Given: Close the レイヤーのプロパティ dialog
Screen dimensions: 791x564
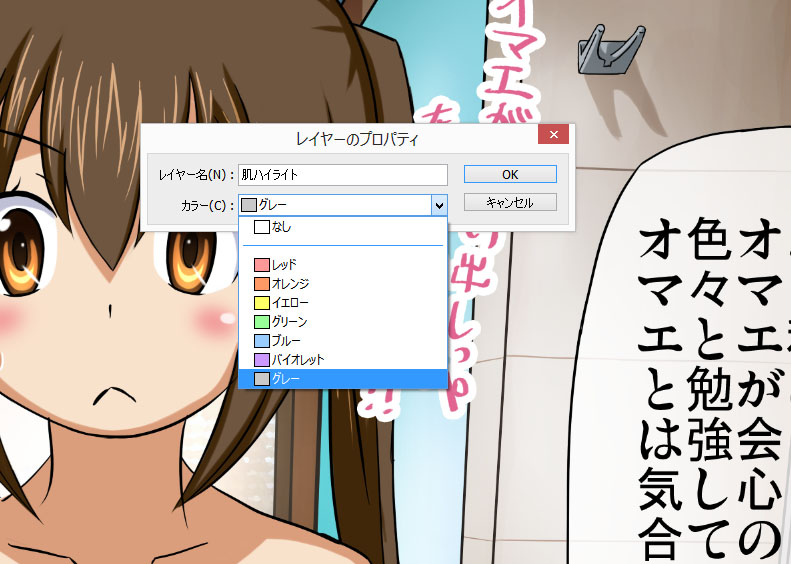Looking at the screenshot, I should (x=553, y=135).
